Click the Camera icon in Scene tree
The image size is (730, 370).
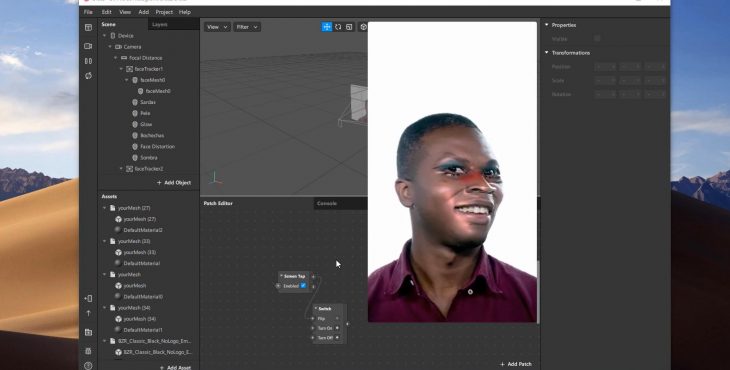tap(118, 47)
